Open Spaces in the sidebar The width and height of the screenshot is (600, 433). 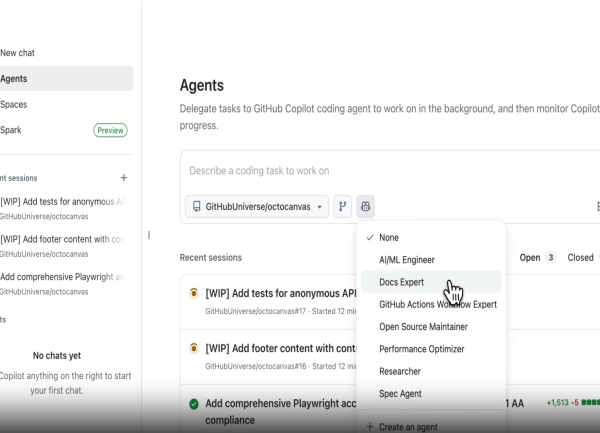65,104
